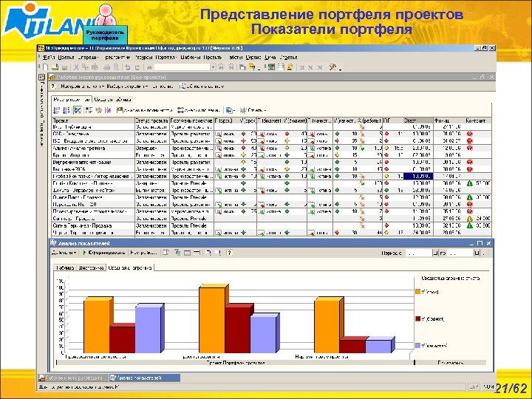Image resolution: width=532 pixels, height=399 pixels.
Task: Click the expand groups icon in analysis toolbar
Action: 177,253
